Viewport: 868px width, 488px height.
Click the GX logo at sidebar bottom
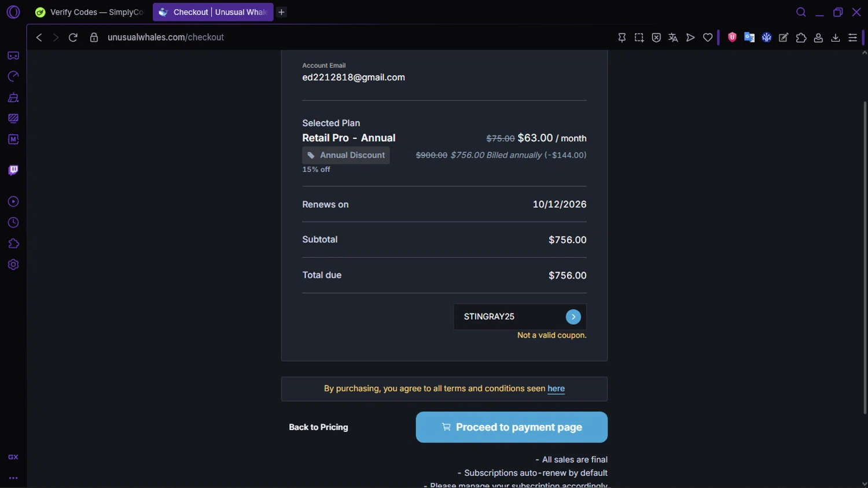pos(13,457)
